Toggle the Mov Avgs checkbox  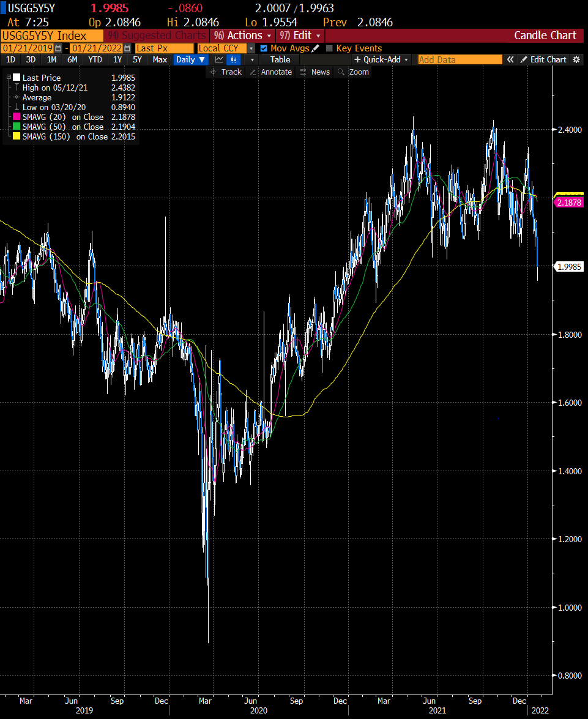264,48
